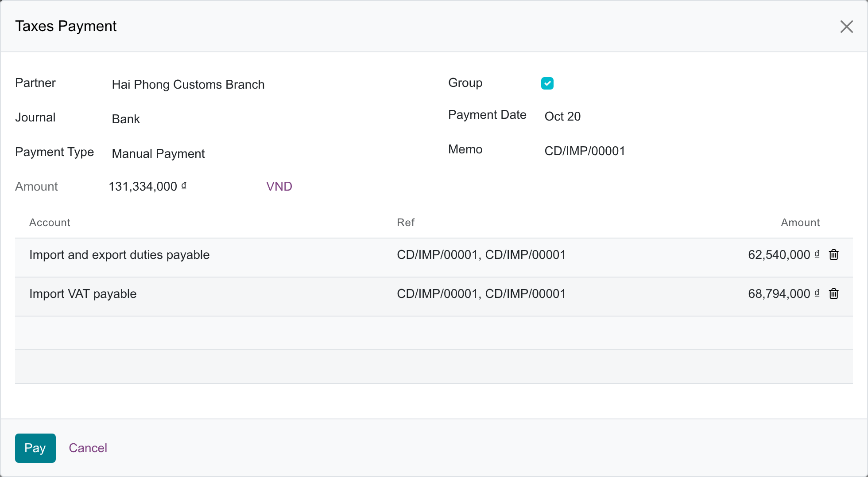The image size is (868, 477).
Task: Click the Ref column header
Action: click(406, 223)
